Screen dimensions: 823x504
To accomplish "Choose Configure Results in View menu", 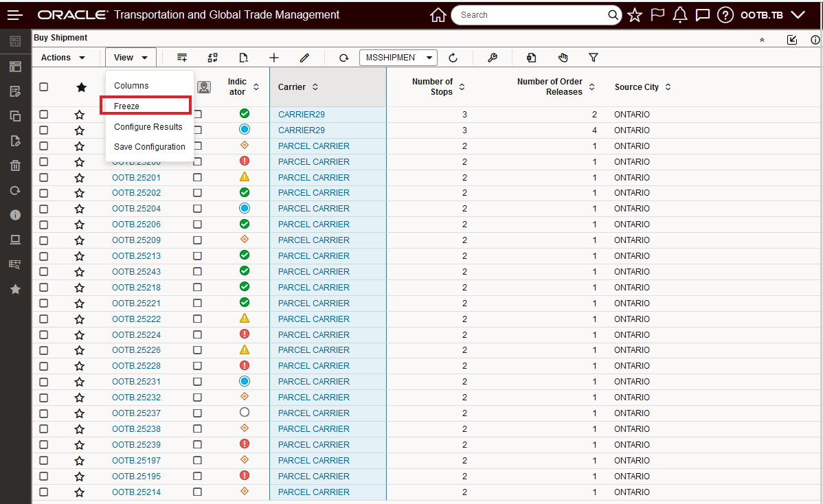I will (x=148, y=127).
